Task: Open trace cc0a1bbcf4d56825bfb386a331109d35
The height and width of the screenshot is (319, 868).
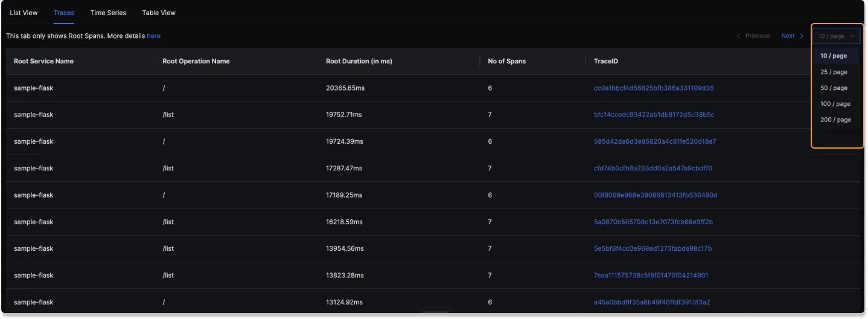Action: point(654,88)
